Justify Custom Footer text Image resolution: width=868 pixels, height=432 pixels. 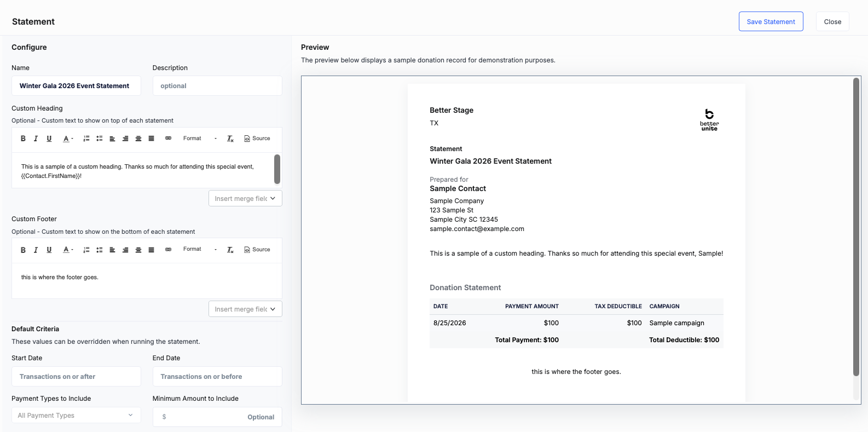(x=152, y=250)
